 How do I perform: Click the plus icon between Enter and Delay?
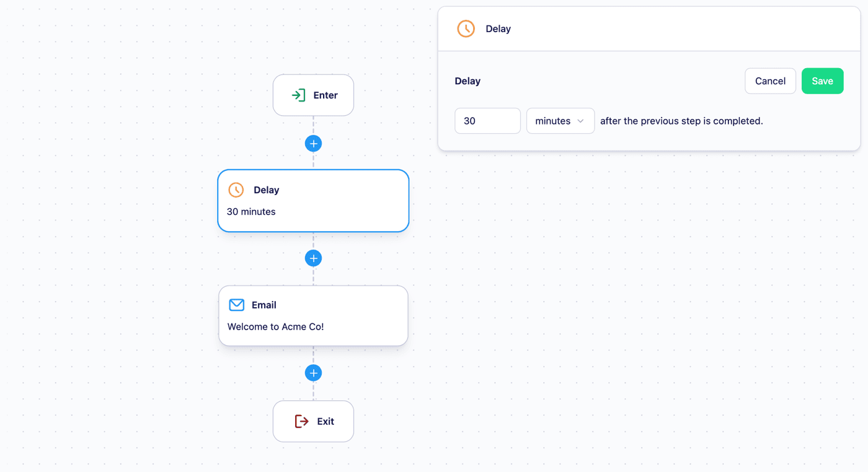pos(313,143)
